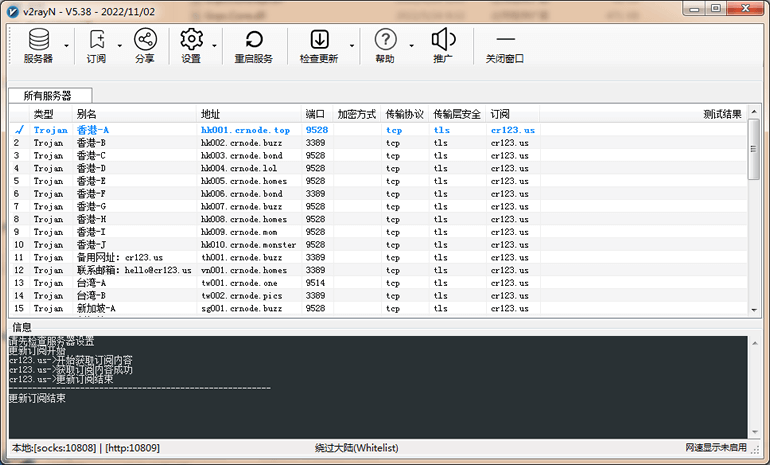Select server row 香港-H
The height and width of the screenshot is (465, 770).
coord(378,219)
